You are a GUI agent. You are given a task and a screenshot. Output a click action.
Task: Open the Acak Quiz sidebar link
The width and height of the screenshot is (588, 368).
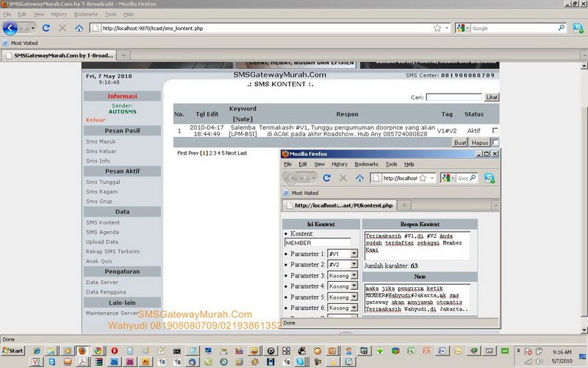point(99,261)
